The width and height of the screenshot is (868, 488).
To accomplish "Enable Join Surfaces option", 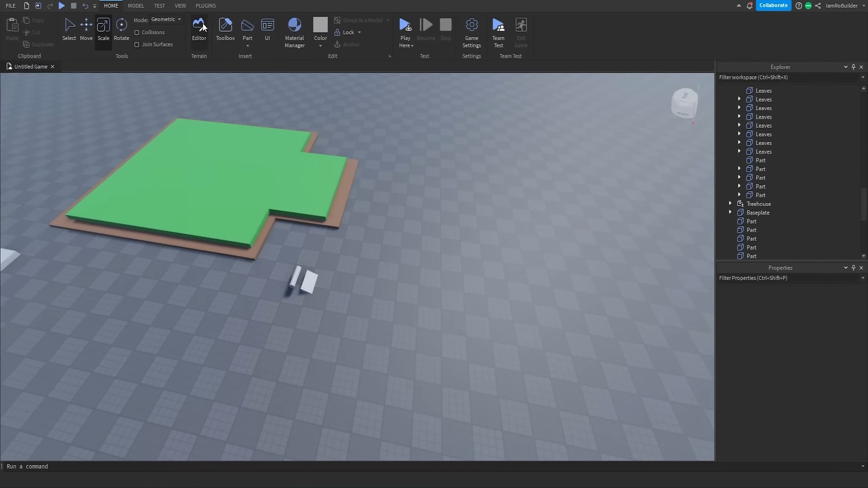I will coord(137,44).
